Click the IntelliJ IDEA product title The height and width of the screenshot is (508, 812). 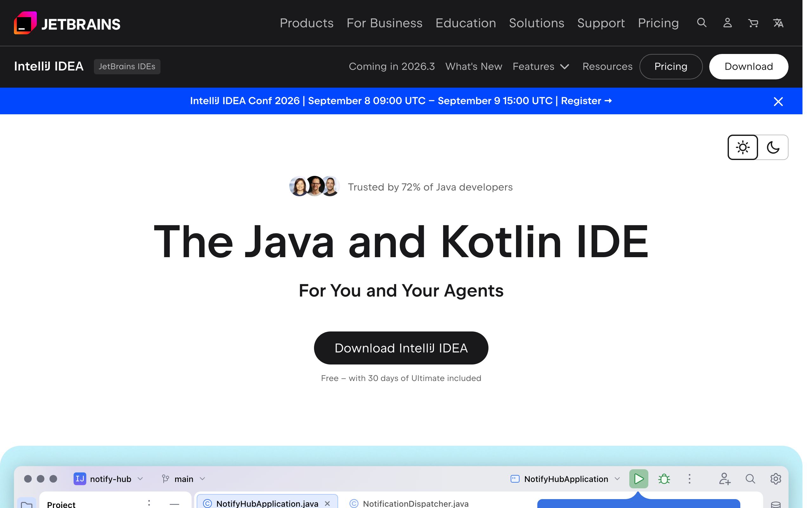(x=49, y=66)
